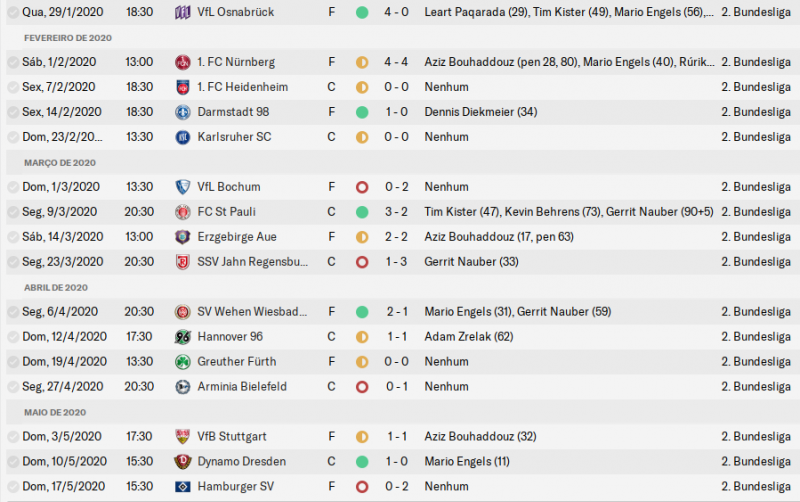This screenshot has height=502, width=800.
Task: Toggle the check mark for the 29/1/2020 fixture
Action: tap(12, 12)
